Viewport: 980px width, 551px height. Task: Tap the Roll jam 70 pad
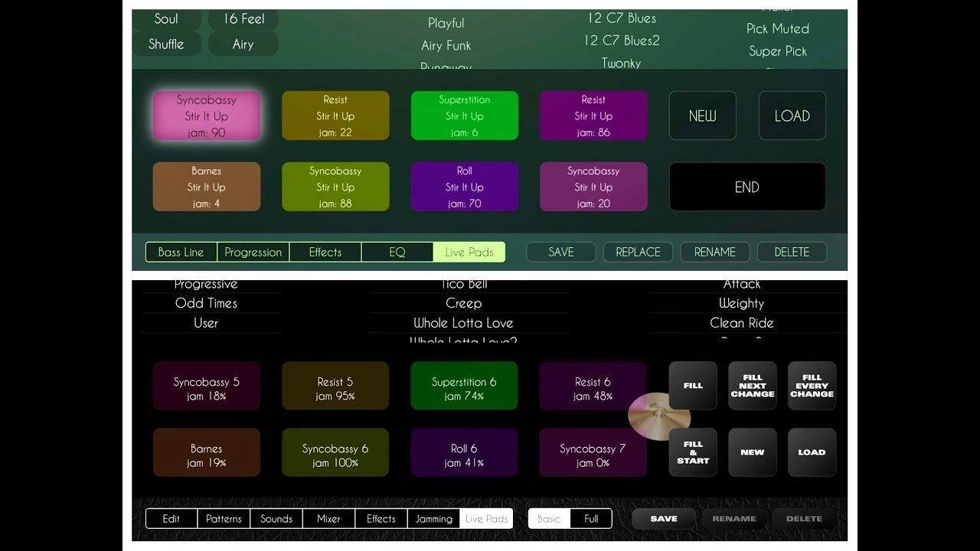click(x=465, y=187)
